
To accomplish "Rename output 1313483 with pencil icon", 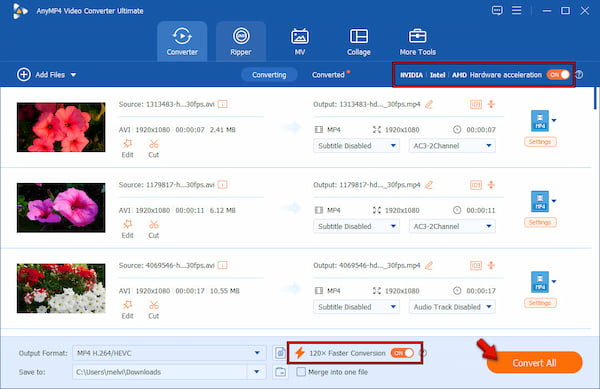I will (429, 104).
